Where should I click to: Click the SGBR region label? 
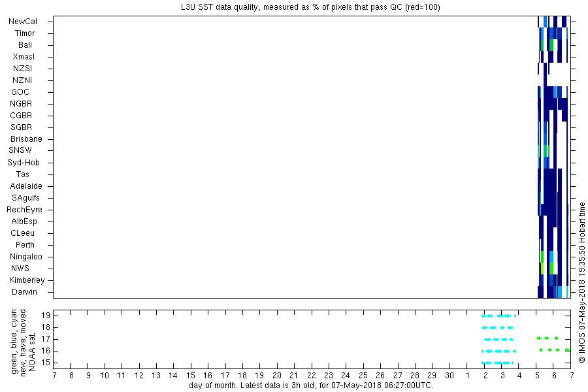click(21, 127)
